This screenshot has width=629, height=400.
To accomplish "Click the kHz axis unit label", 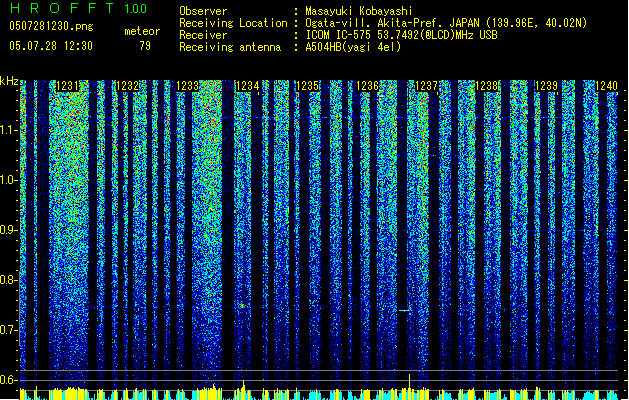I will tap(9, 81).
